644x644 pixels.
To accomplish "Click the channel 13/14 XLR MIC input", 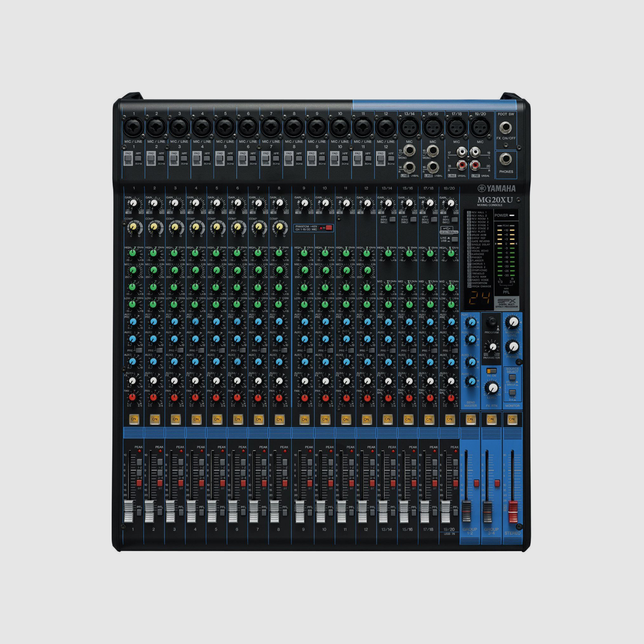I will [x=409, y=127].
